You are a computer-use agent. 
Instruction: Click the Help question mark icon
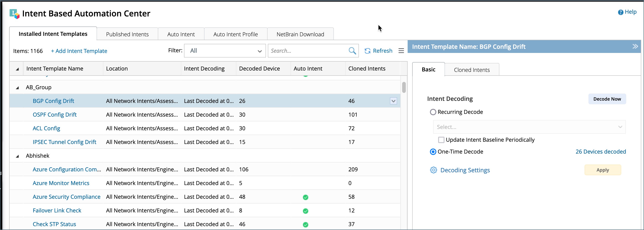620,12
